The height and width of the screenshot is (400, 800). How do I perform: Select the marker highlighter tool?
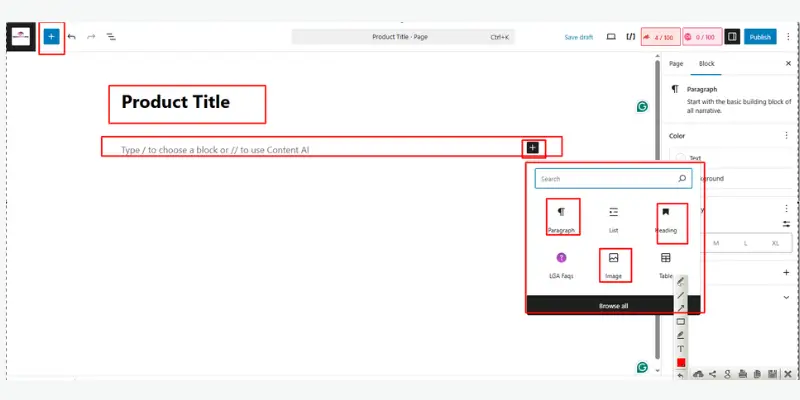(x=681, y=335)
